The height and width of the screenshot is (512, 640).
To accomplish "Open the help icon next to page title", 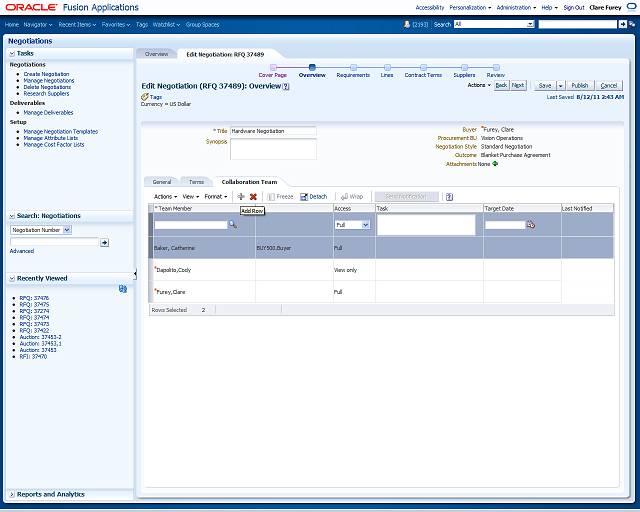I will coord(286,87).
